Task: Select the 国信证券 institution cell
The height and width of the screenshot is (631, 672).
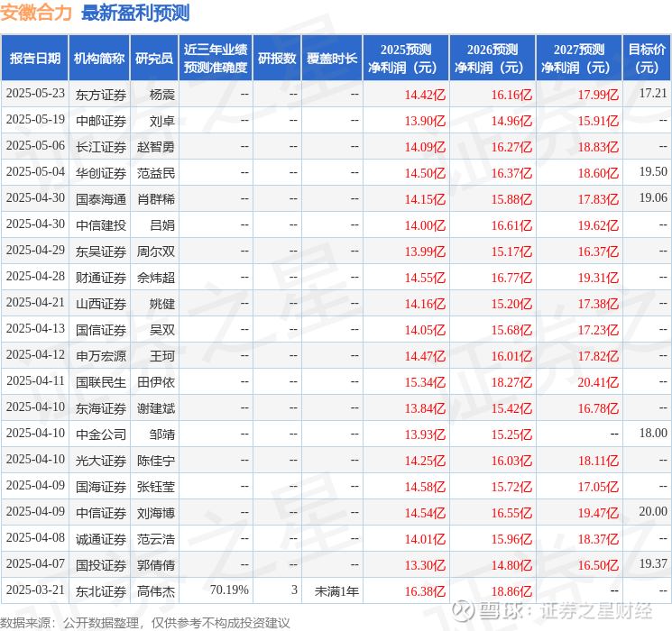Action: [x=101, y=330]
